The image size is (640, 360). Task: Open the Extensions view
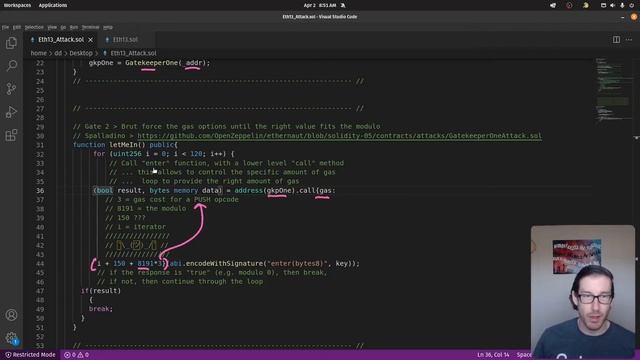(11, 135)
